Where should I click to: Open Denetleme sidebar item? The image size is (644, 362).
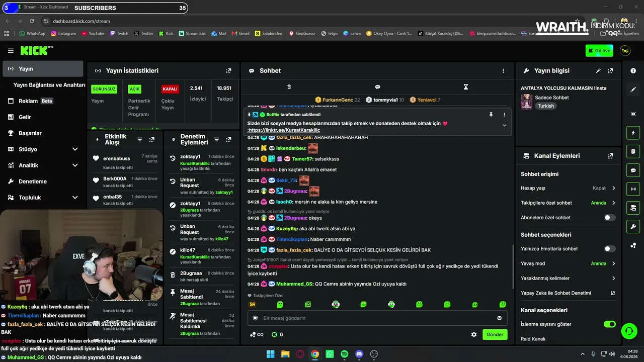[43, 182]
